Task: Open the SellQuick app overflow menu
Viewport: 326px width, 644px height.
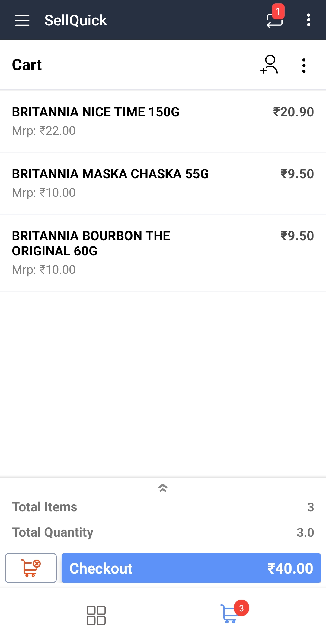Action: click(x=308, y=20)
